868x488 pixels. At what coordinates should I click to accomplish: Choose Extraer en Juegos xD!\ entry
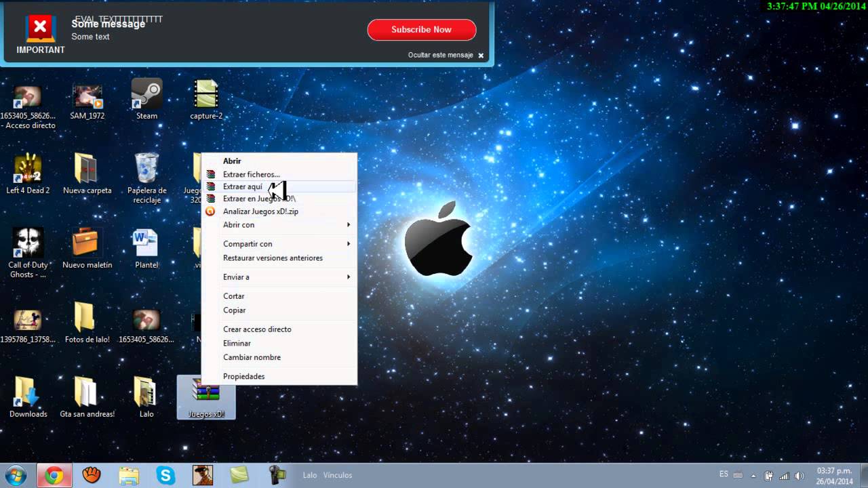coord(279,199)
